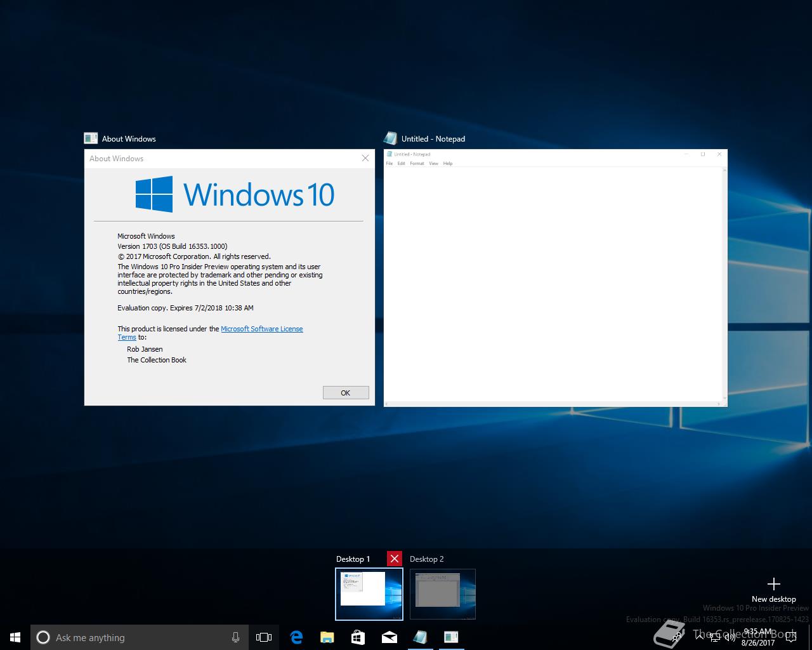Click the Ask me anything search box
812x650 pixels.
coord(139,637)
